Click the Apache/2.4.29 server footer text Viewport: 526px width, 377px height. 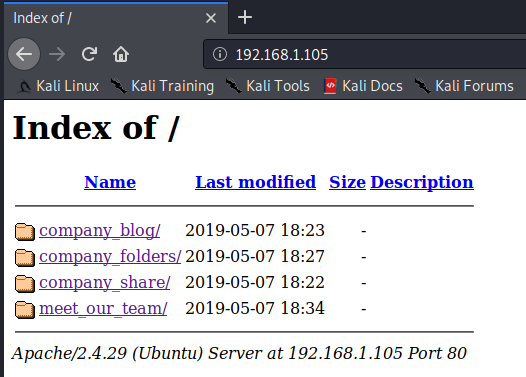(239, 353)
